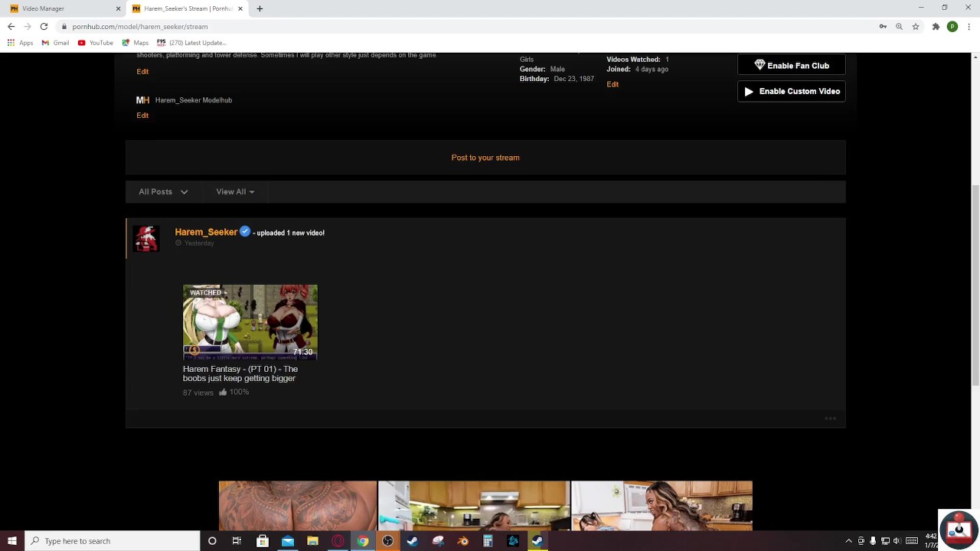This screenshot has height=551, width=980.
Task: Launch Opera browser from the taskbar
Action: (x=338, y=541)
